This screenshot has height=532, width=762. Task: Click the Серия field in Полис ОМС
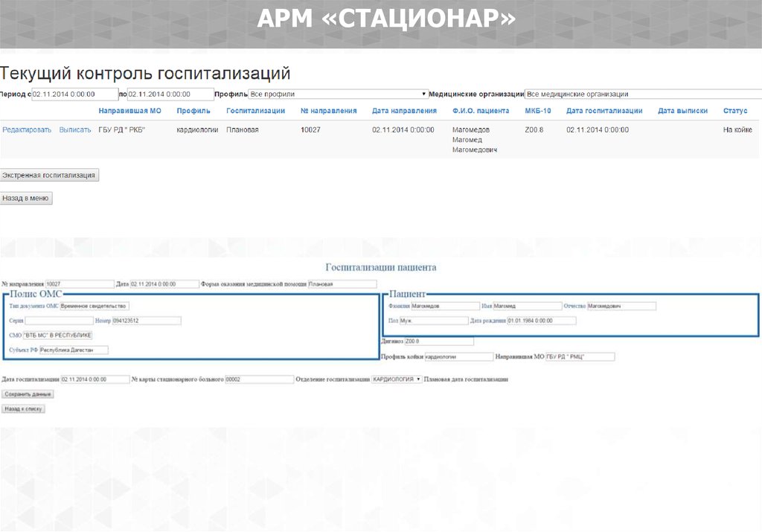click(59, 321)
